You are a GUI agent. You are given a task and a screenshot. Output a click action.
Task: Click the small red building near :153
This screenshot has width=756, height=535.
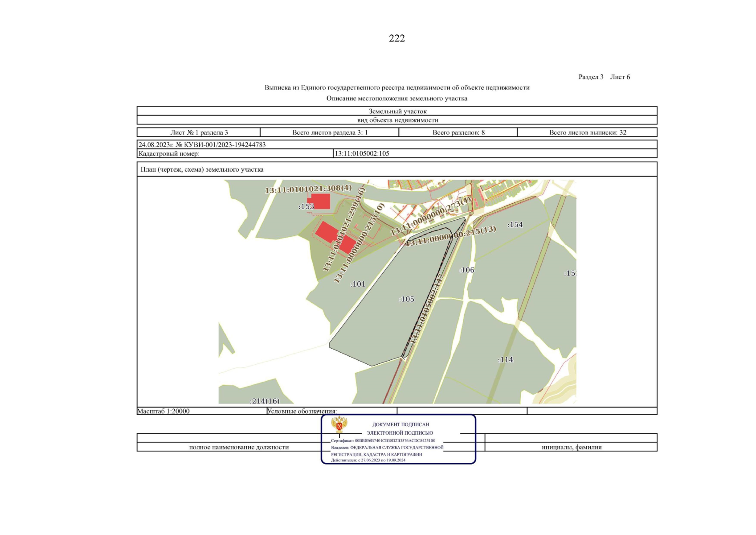pyautogui.click(x=320, y=202)
